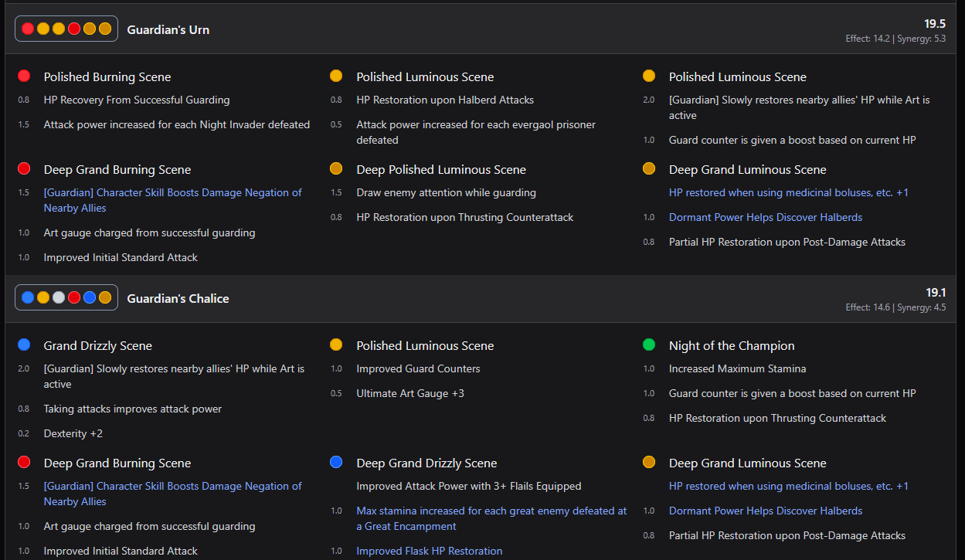965x560 pixels.
Task: Click 'Effect: 14.2 | Synergy: 5.3' breakdown
Action: pyautogui.click(x=895, y=38)
